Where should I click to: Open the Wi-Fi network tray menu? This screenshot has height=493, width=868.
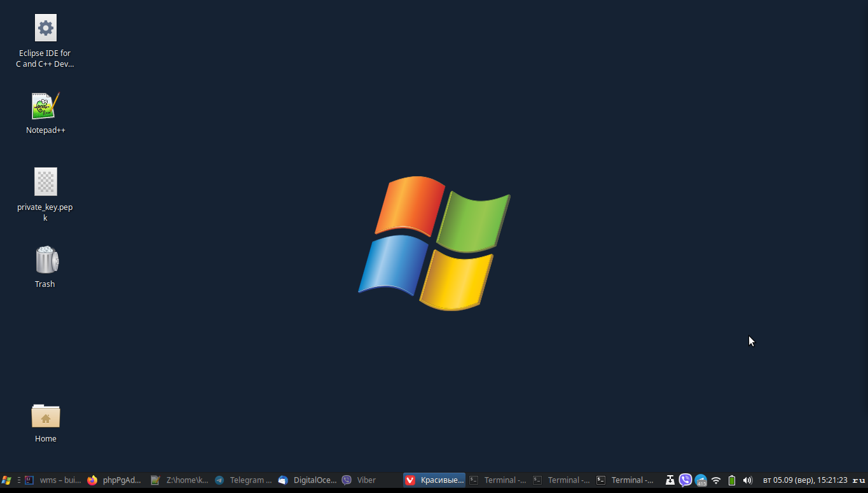[x=716, y=480]
